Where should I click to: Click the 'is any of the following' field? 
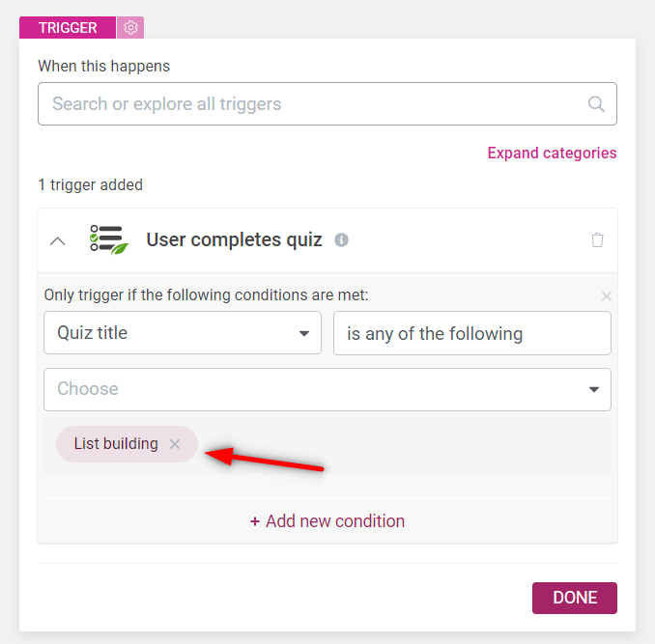(472, 333)
